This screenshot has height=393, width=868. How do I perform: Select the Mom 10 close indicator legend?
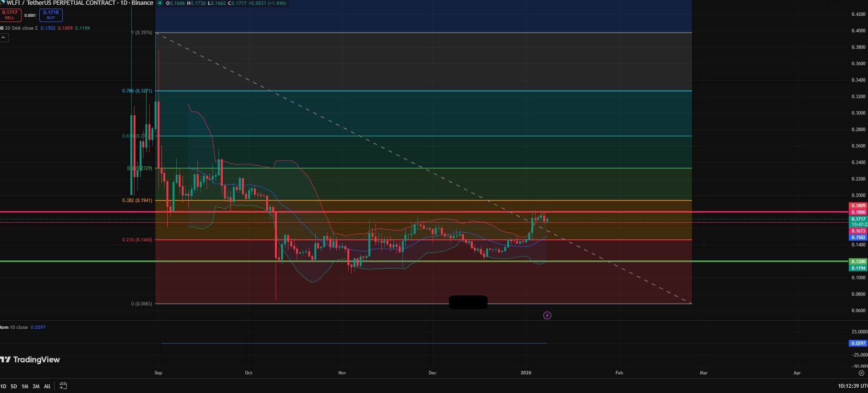click(14, 327)
